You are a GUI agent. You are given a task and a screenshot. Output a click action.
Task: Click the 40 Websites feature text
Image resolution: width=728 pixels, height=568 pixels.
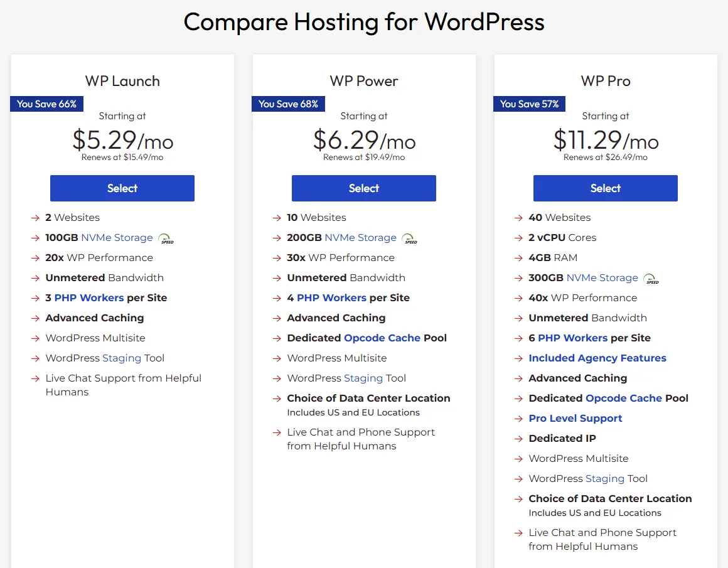(x=559, y=217)
